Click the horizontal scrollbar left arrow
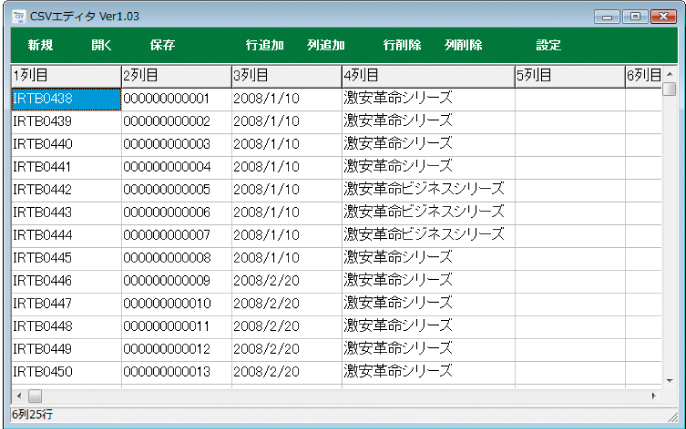The width and height of the screenshot is (686, 429). pyautogui.click(x=17, y=396)
